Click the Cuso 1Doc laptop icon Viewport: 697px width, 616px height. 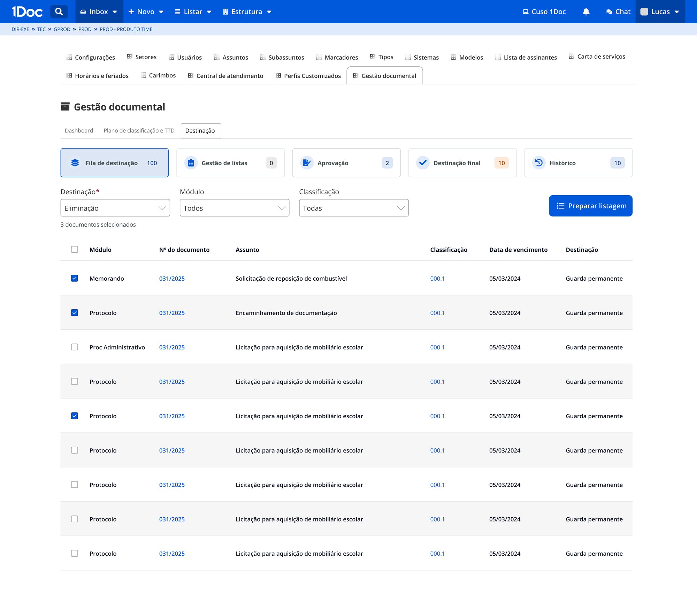(x=526, y=12)
